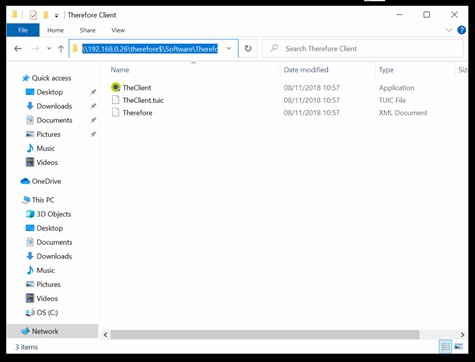Image resolution: width=475 pixels, height=362 pixels.
Task: Open Desktop under Quick access
Action: 49,92
